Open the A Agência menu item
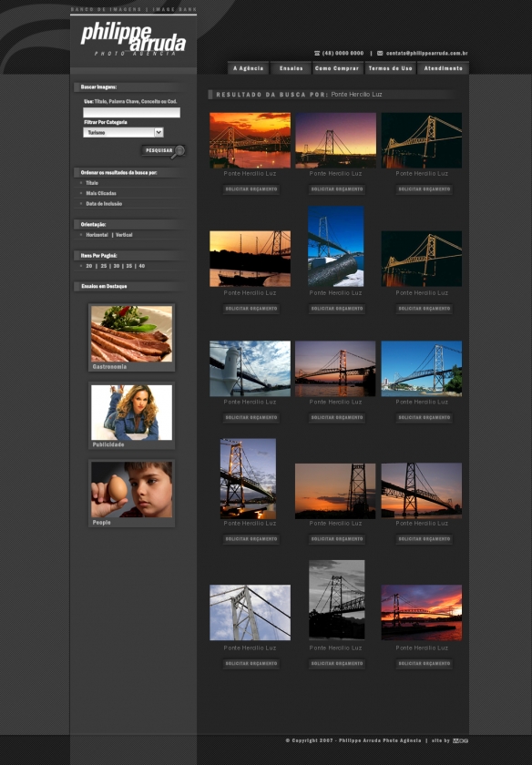532x765 pixels. [248, 68]
